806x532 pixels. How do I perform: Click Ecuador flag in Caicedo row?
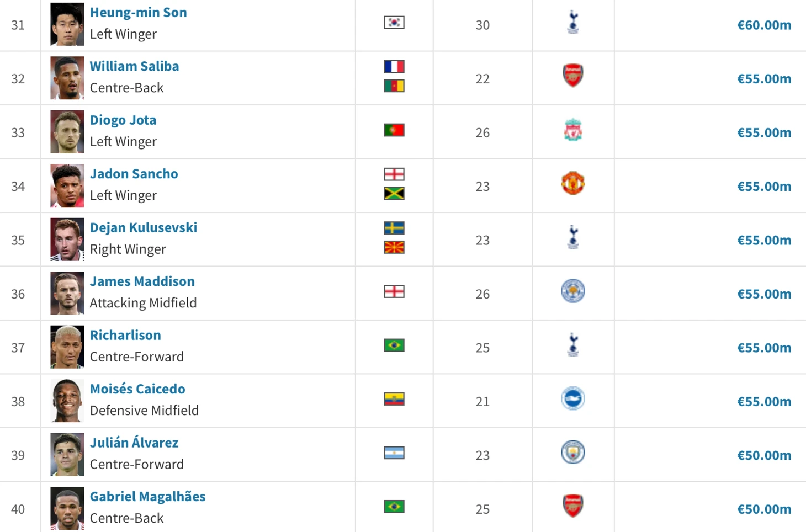click(394, 399)
